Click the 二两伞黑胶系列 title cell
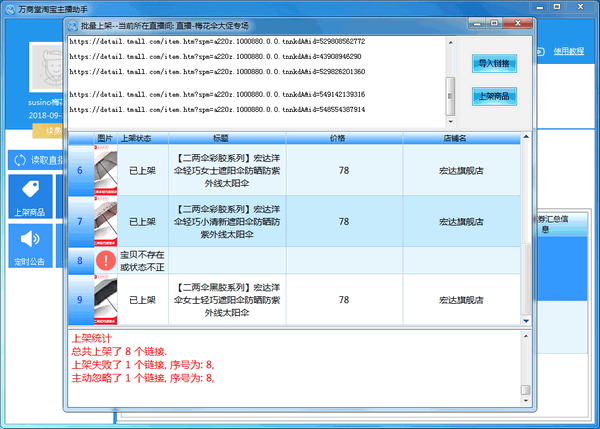 [x=227, y=300]
